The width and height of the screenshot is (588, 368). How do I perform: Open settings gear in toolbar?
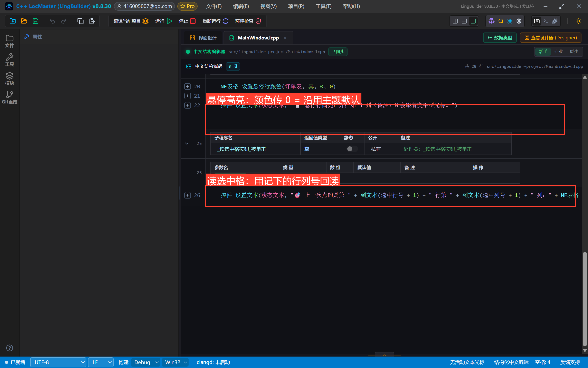[x=519, y=21]
